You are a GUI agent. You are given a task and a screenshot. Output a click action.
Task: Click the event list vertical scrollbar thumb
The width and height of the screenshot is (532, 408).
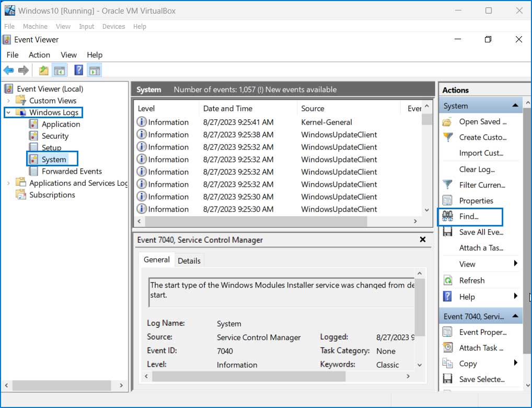click(427, 119)
